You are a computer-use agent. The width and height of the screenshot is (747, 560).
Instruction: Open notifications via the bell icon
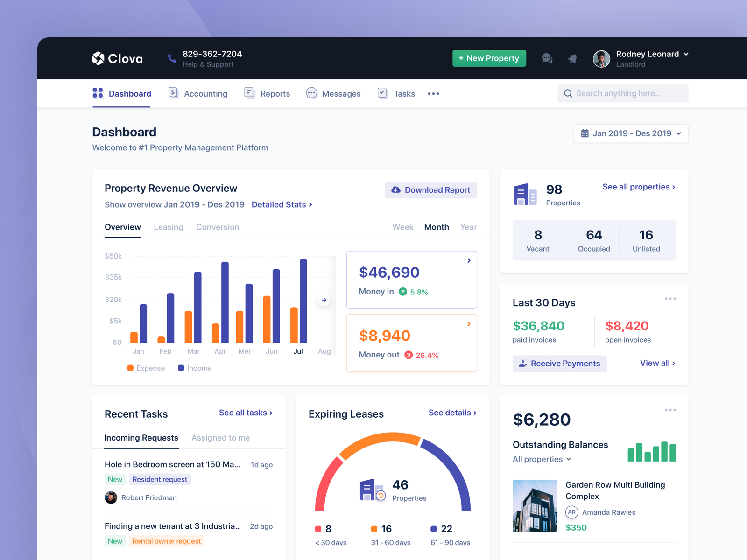coord(572,58)
